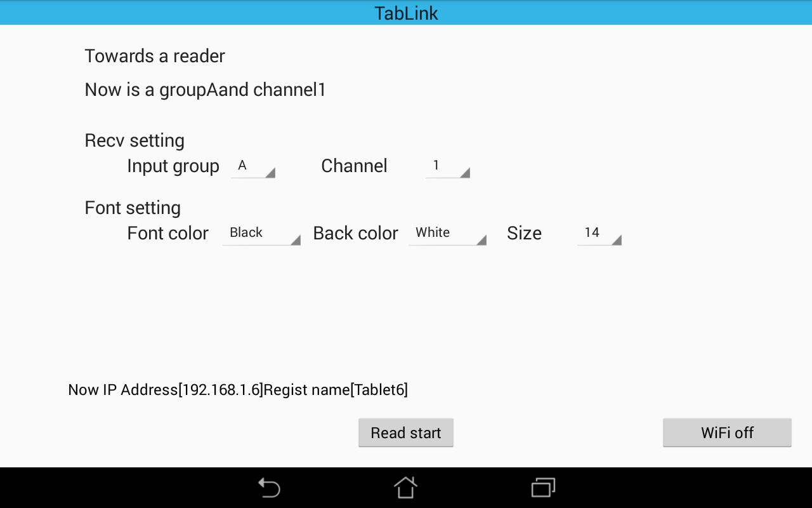This screenshot has width=812, height=508.
Task: Click the Font color label
Action: [x=167, y=233]
